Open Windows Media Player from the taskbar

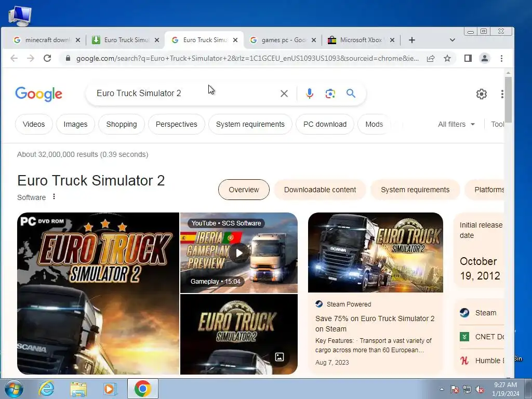110,389
